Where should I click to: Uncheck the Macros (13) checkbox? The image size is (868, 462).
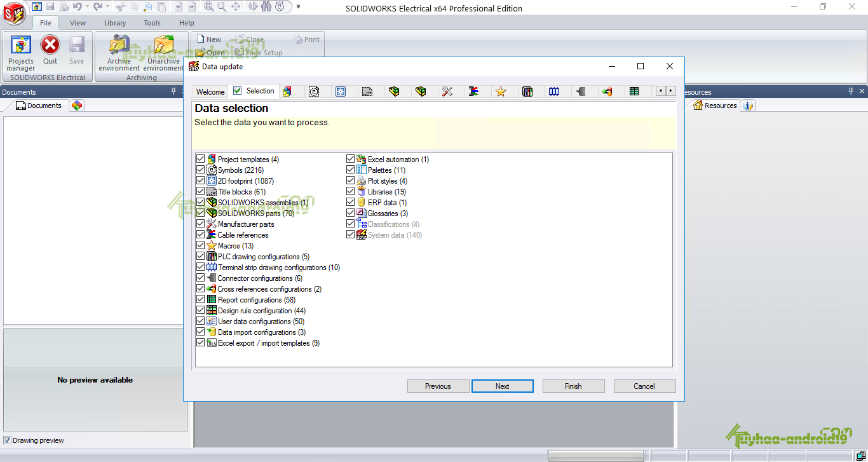click(201, 245)
